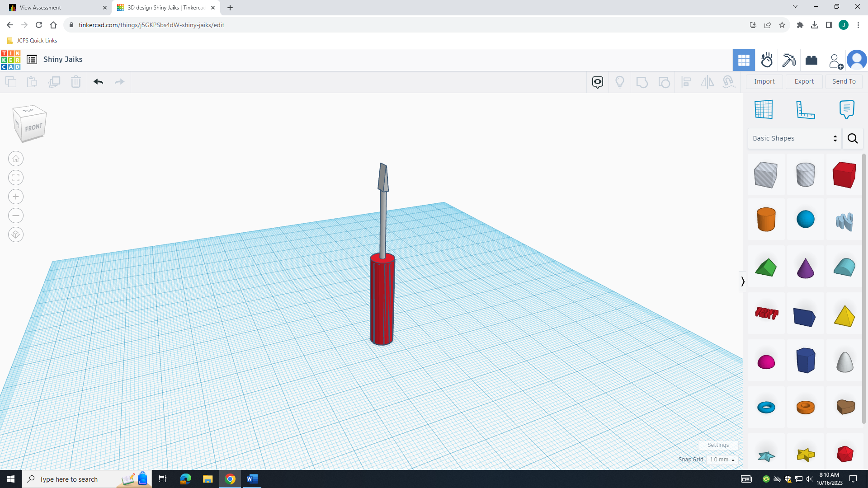868x488 pixels.
Task: Click the Group shapes icon
Action: click(642, 82)
